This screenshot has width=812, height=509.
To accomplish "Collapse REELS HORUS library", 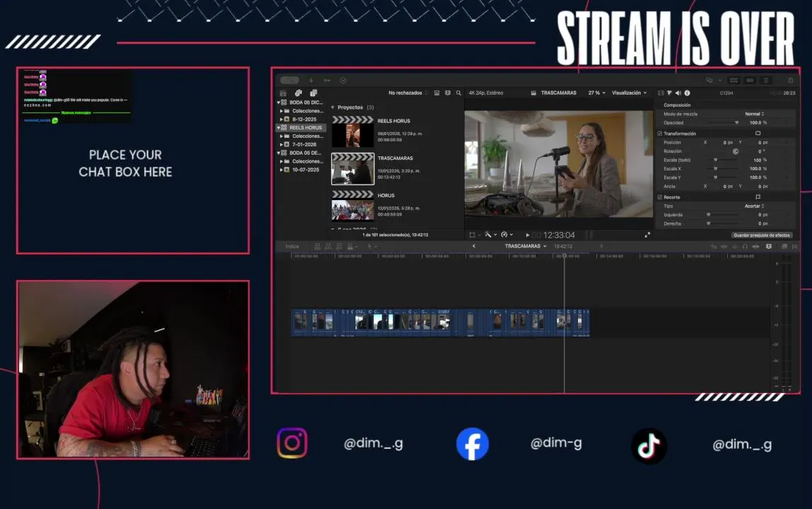I will point(279,128).
